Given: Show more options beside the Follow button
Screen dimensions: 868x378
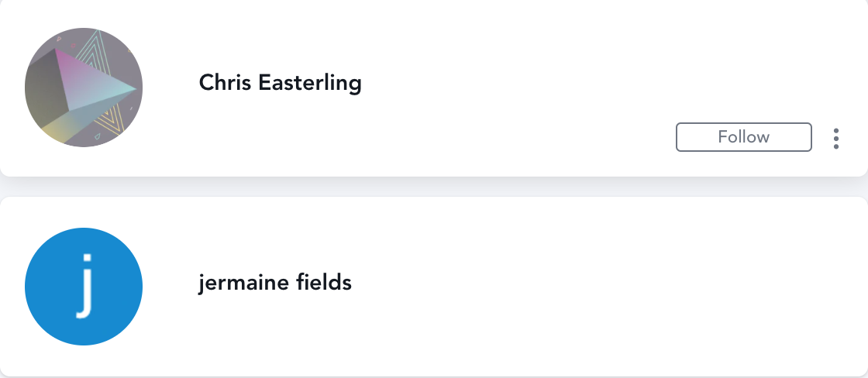Looking at the screenshot, I should (x=836, y=139).
